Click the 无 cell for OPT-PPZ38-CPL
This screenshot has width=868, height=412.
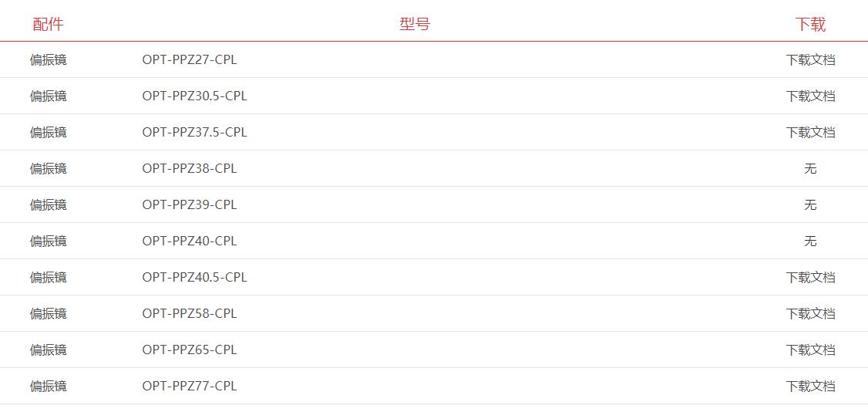(810, 169)
